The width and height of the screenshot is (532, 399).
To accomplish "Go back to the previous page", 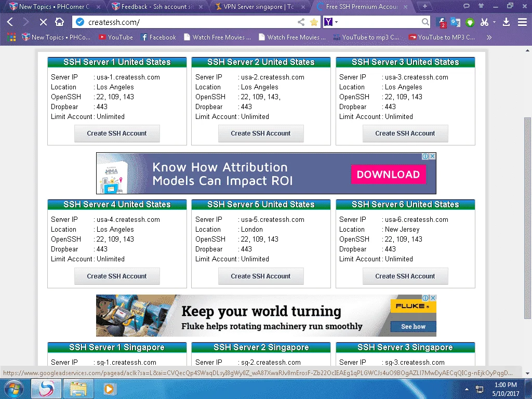I will coord(10,22).
